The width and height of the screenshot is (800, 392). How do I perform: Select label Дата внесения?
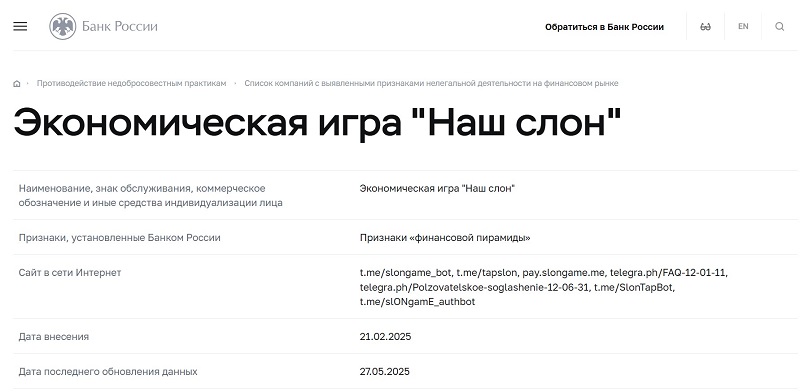point(54,337)
